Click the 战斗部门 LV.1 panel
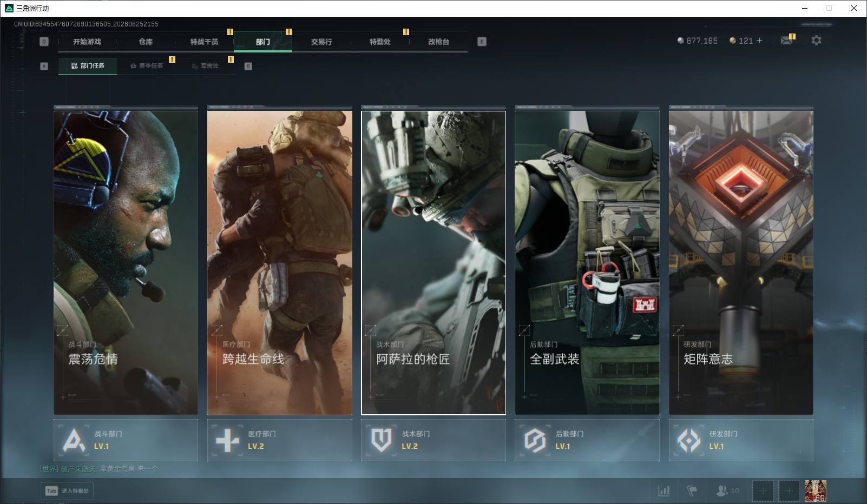Viewport: 867px width, 504px height. point(126,440)
